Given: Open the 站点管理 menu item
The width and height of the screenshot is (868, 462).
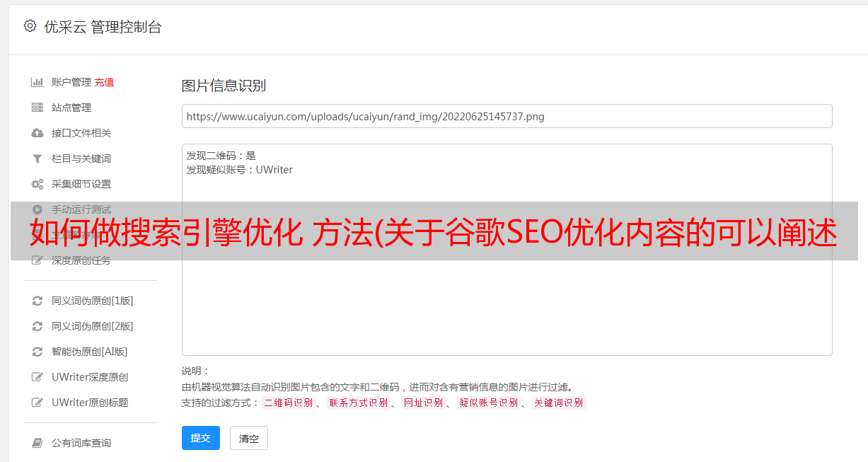Looking at the screenshot, I should pos(71,108).
